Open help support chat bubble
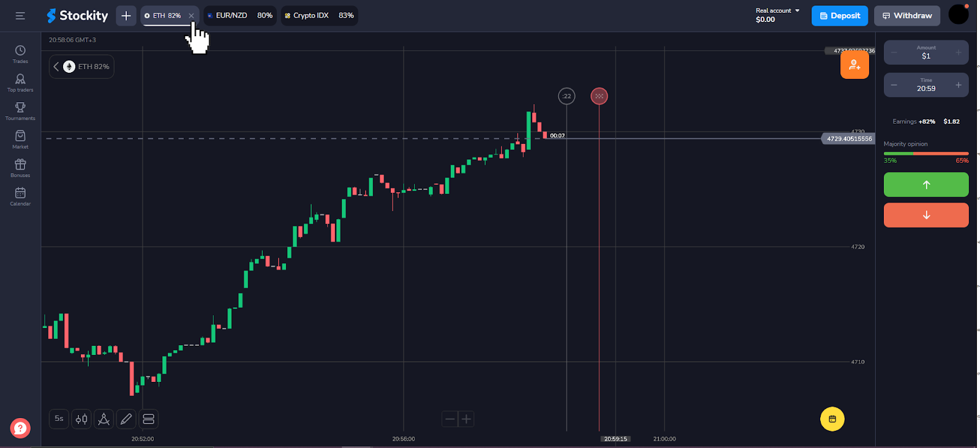The height and width of the screenshot is (448, 980). [20, 428]
